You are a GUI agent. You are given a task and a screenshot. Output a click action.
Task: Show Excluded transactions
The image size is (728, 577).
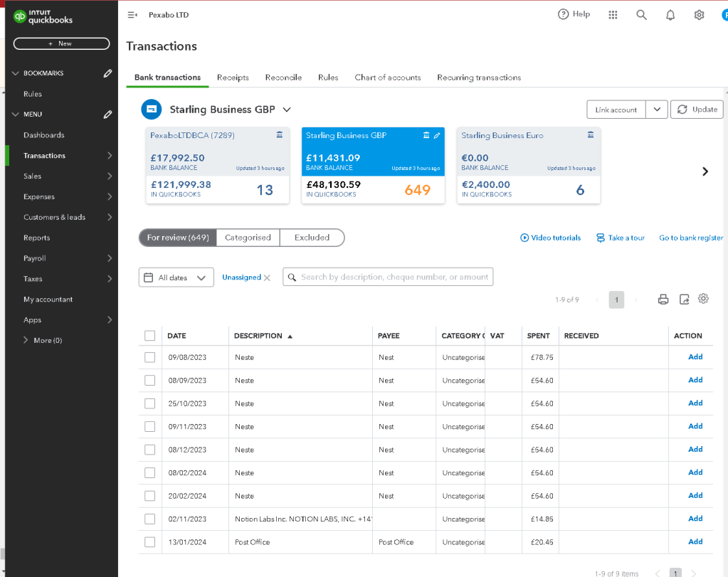pyautogui.click(x=312, y=238)
